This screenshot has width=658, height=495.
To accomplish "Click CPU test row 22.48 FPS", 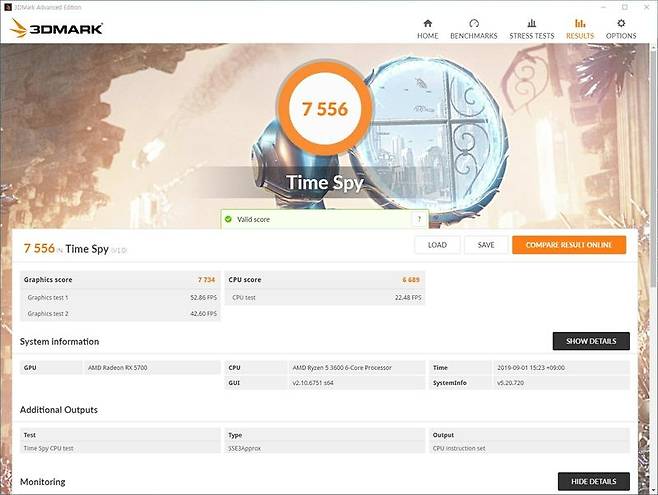I will tap(325, 297).
